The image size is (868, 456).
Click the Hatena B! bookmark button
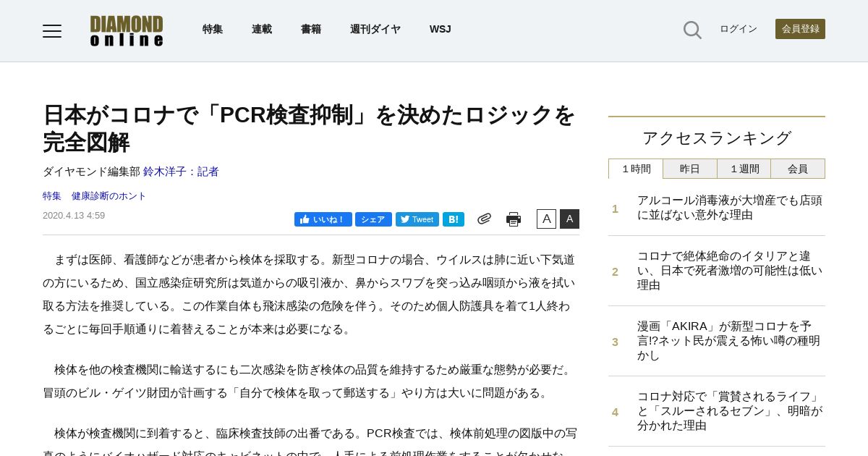(454, 219)
